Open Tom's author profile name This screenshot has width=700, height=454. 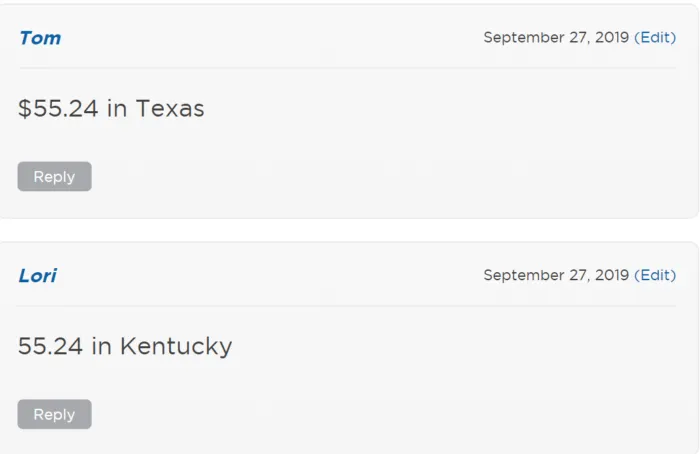point(40,38)
